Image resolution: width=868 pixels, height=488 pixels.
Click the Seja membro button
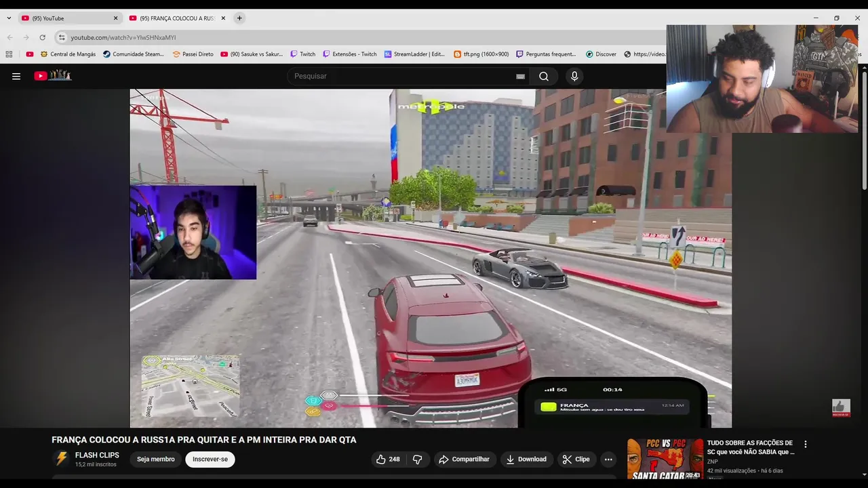tap(156, 459)
